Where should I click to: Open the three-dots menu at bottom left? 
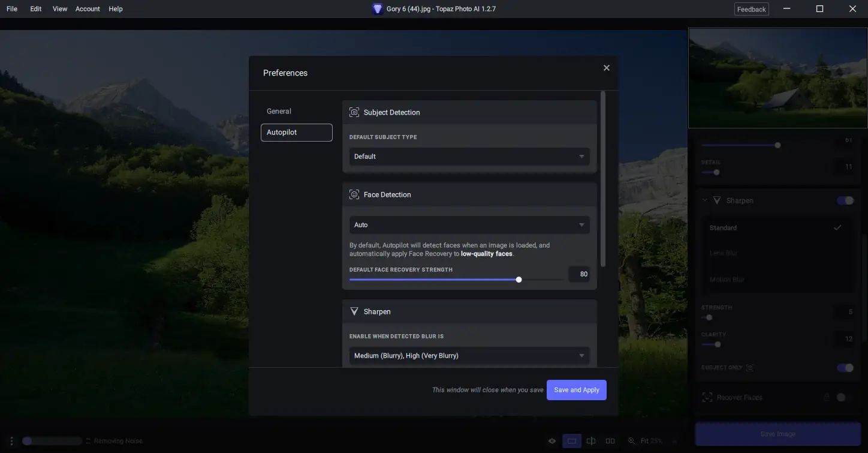tap(11, 441)
